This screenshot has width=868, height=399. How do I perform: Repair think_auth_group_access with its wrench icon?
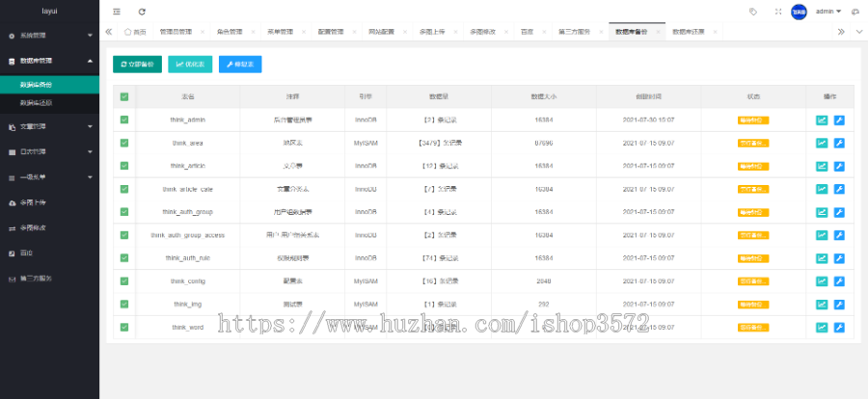pos(839,235)
